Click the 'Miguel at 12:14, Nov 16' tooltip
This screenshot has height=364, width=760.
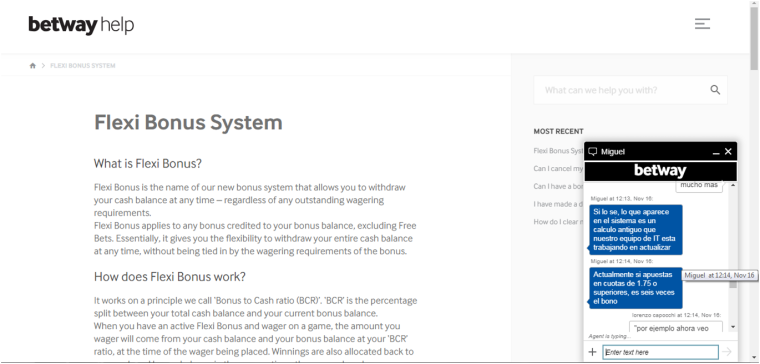(x=720, y=275)
